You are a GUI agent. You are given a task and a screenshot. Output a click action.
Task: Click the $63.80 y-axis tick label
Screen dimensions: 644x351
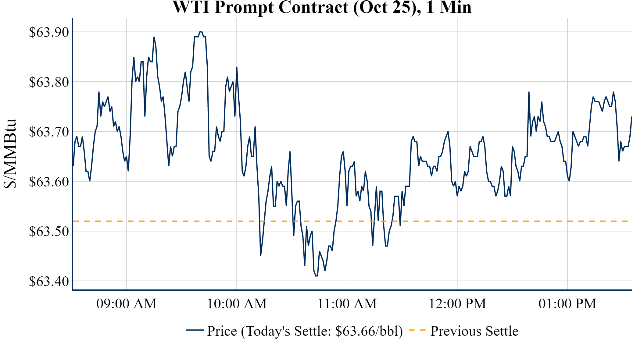[x=49, y=82]
